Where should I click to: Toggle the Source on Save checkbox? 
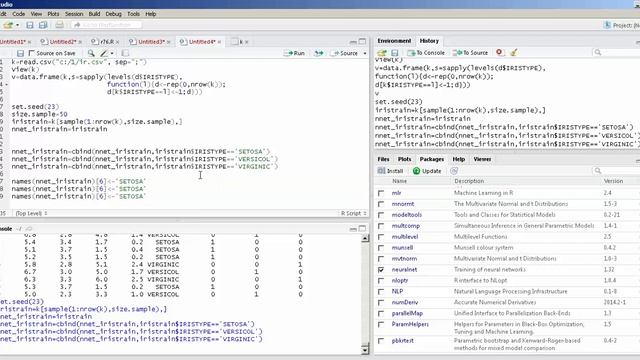click(32, 53)
